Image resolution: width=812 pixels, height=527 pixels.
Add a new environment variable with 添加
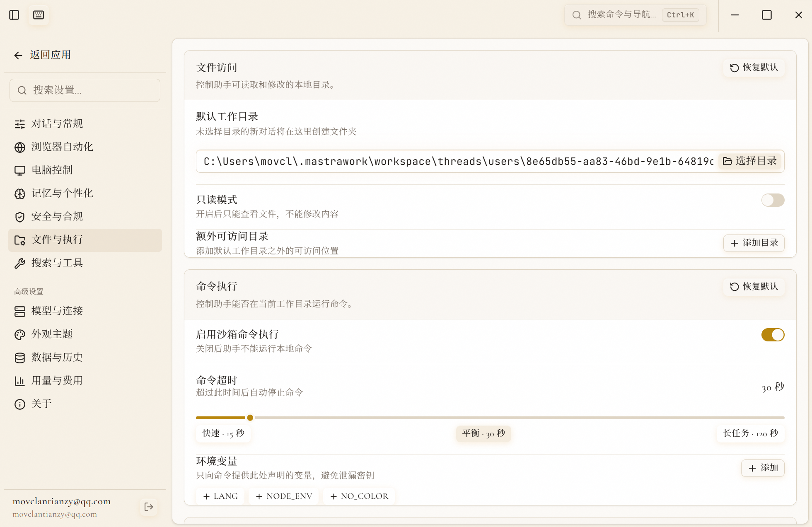tap(763, 468)
